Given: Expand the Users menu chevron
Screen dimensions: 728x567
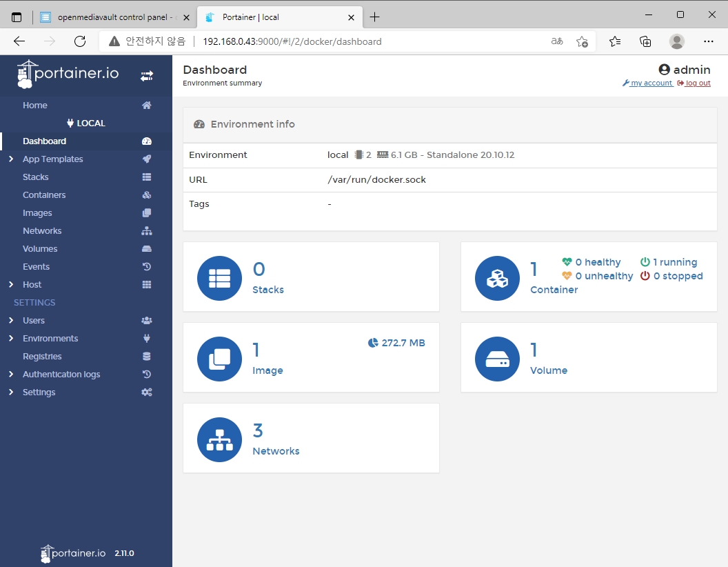Looking at the screenshot, I should pyautogui.click(x=11, y=321).
